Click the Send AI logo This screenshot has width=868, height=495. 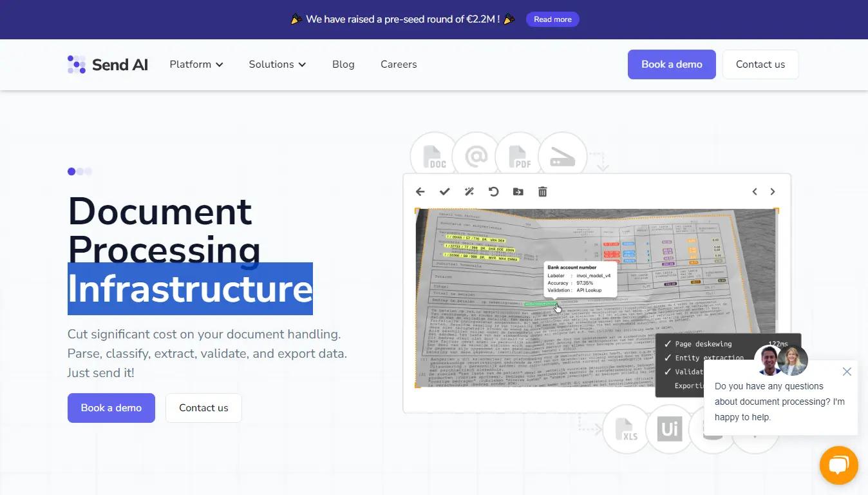coord(108,64)
